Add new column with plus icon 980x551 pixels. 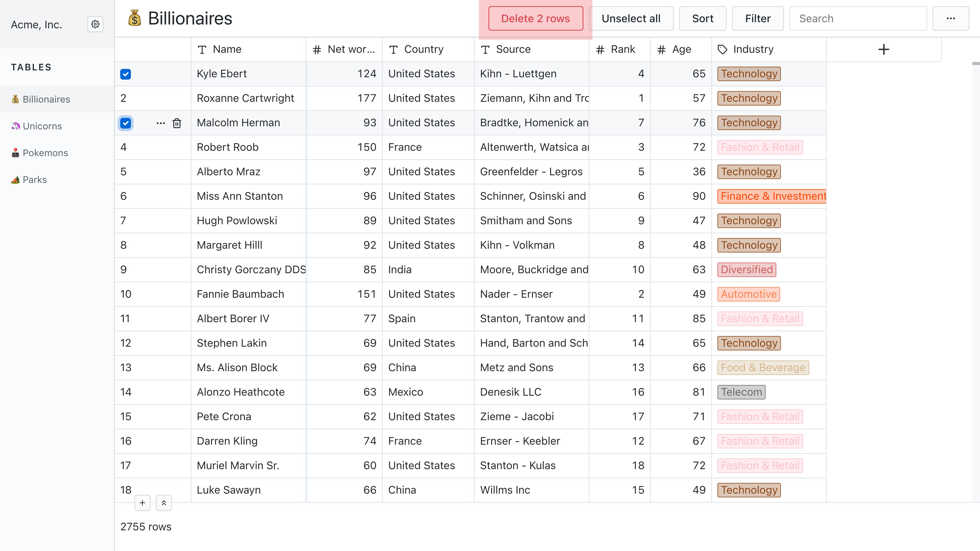coord(883,49)
